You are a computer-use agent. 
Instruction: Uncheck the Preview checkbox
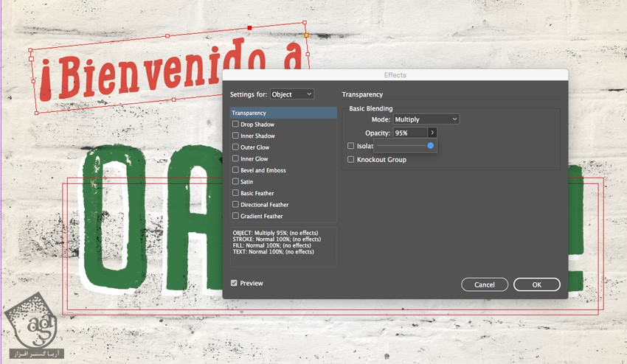pyautogui.click(x=234, y=283)
